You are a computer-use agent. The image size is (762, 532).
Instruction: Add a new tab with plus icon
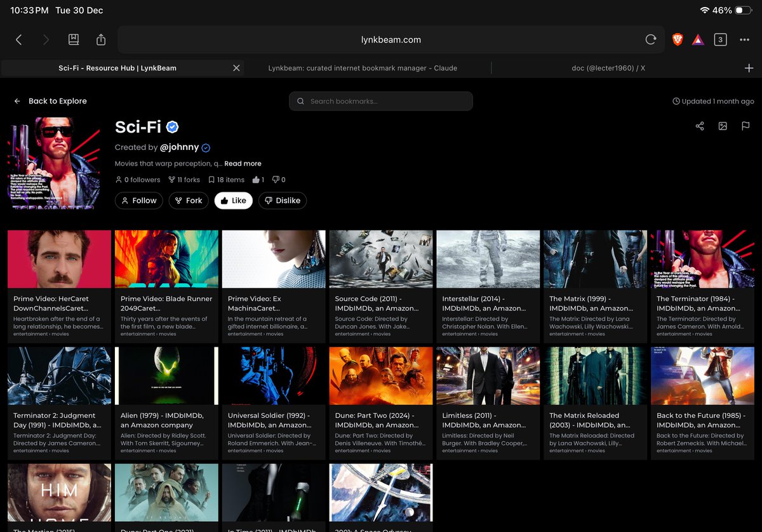pos(749,68)
